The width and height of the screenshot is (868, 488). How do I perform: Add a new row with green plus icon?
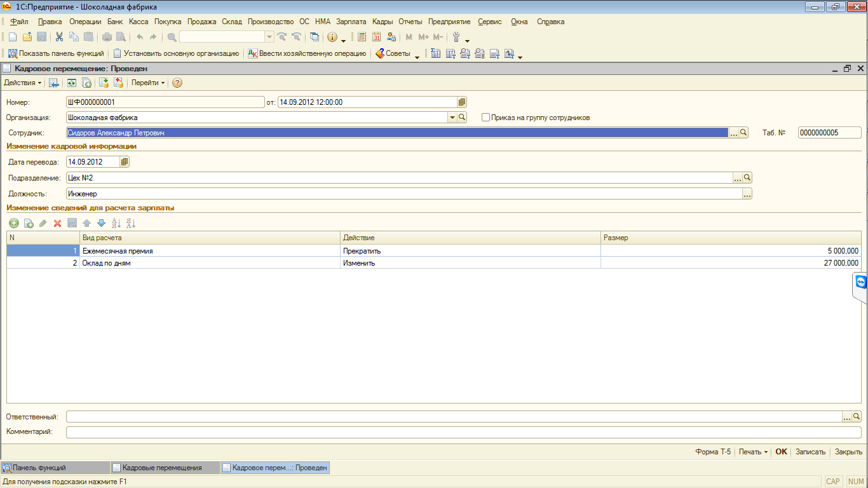[13, 223]
